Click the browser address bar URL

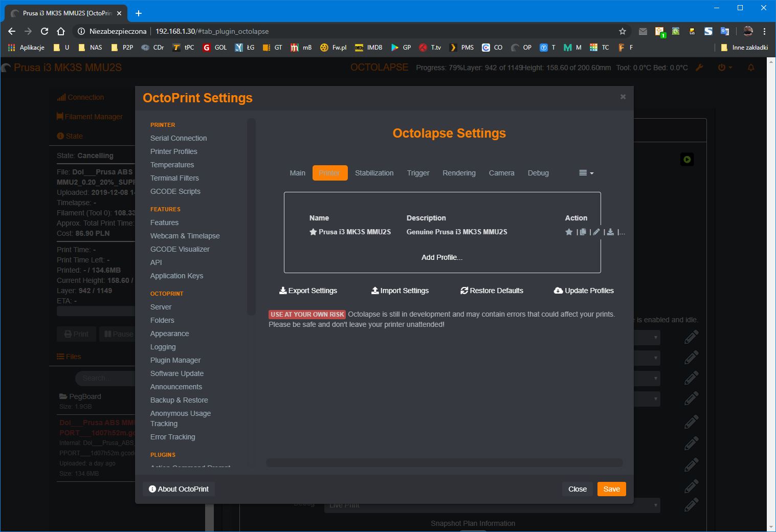coord(212,31)
